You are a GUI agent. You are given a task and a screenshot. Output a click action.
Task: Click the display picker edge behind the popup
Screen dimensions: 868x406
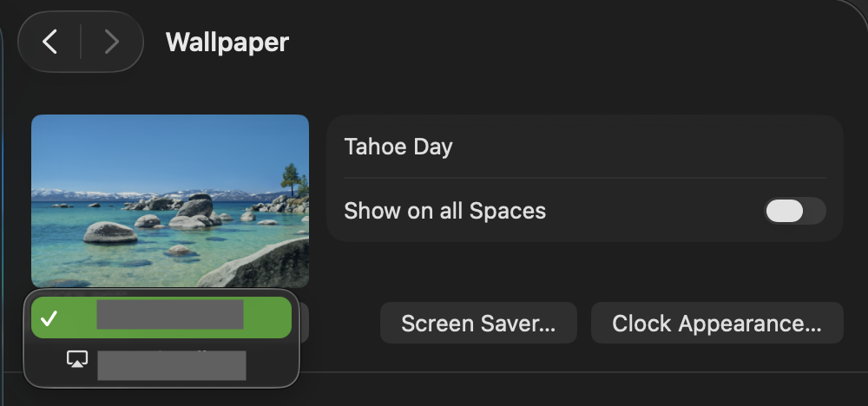point(305,324)
